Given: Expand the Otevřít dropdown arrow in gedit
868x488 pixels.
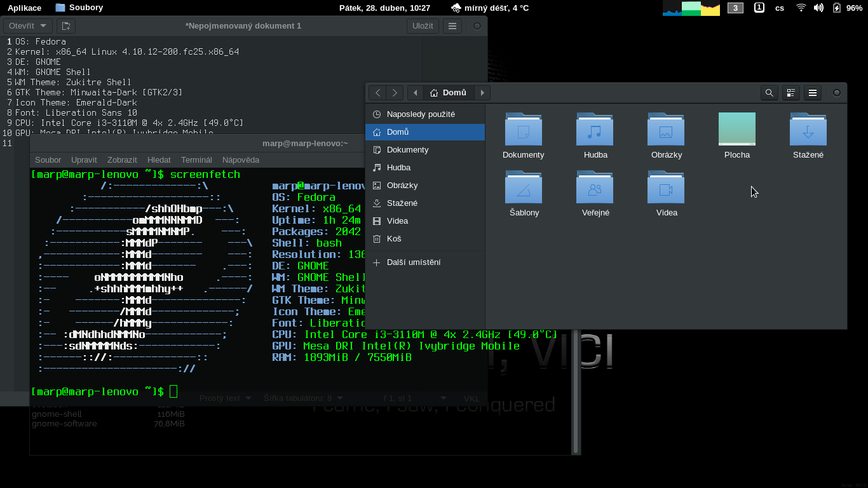Looking at the screenshot, I should [43, 26].
